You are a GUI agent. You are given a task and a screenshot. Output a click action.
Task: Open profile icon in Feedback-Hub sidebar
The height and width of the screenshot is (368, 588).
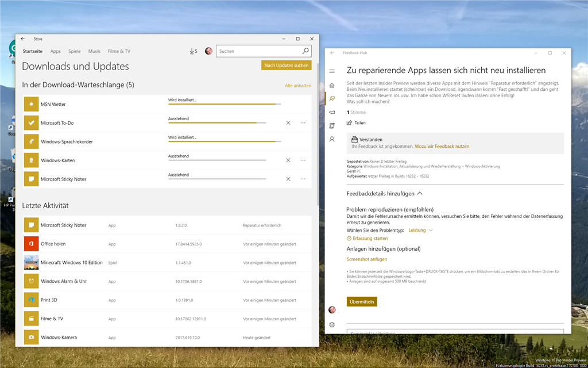(332, 139)
